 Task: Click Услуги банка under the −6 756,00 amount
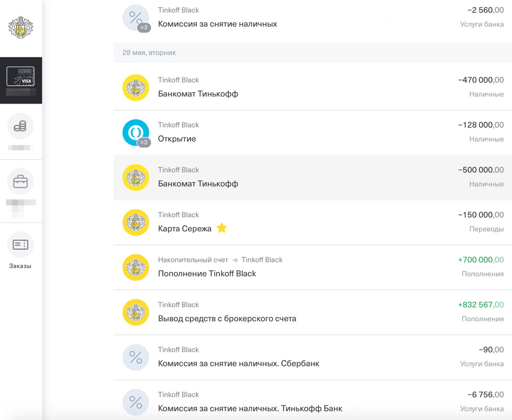(x=482, y=409)
